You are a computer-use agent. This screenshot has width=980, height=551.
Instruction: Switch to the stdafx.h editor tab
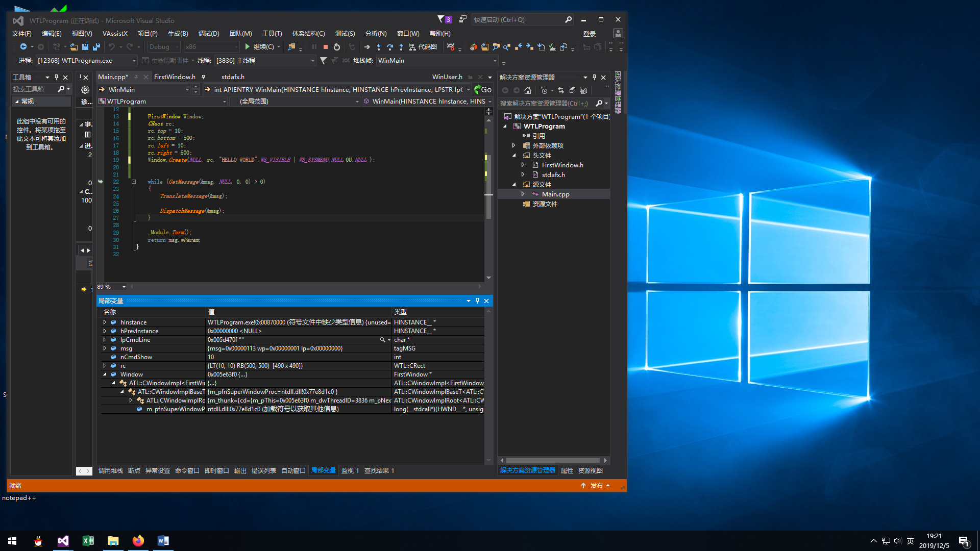click(233, 77)
